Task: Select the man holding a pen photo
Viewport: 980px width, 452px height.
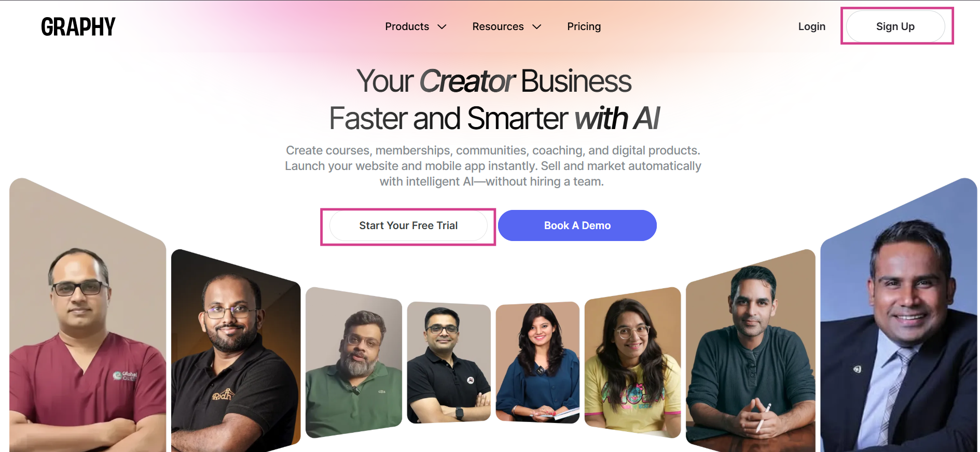Action: click(x=751, y=350)
